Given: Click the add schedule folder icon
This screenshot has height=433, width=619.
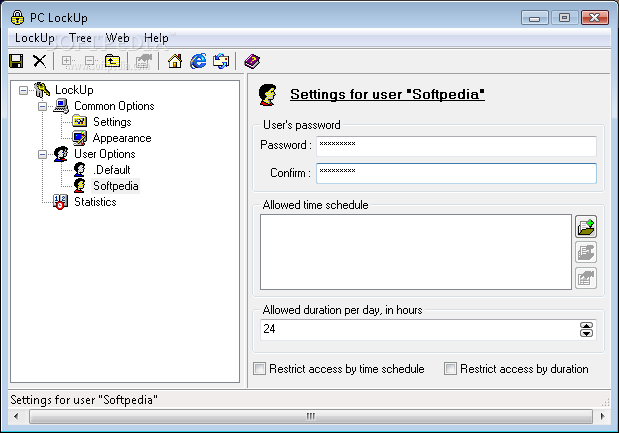Looking at the screenshot, I should [x=586, y=227].
